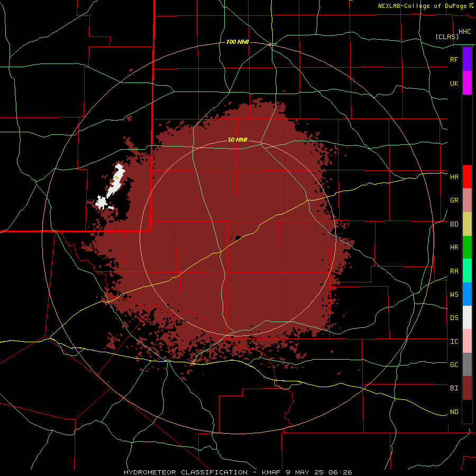Click the "GR" legend label
The image size is (476, 476).
coord(454,200)
